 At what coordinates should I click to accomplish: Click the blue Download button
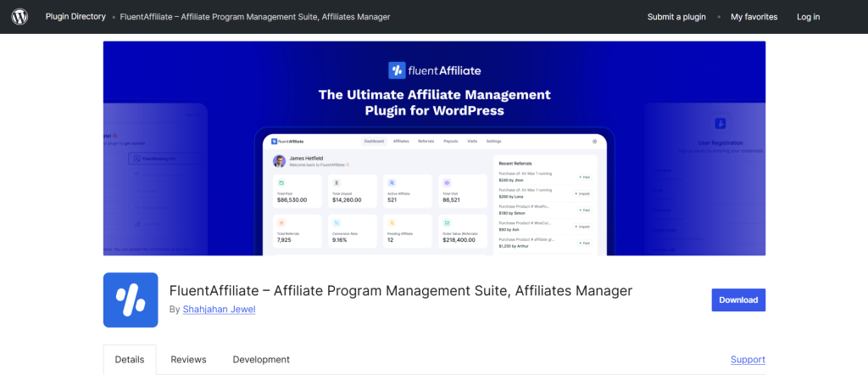[738, 300]
